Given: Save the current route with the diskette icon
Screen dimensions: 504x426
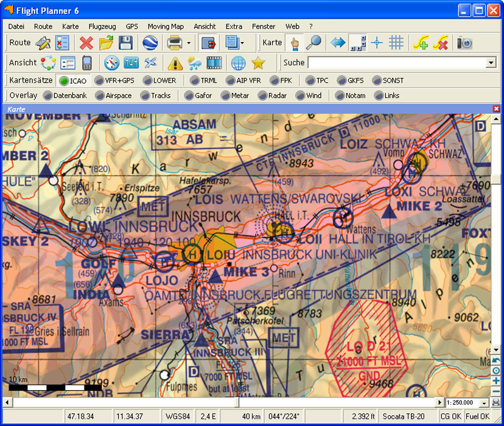Looking at the screenshot, I should pyautogui.click(x=126, y=43).
